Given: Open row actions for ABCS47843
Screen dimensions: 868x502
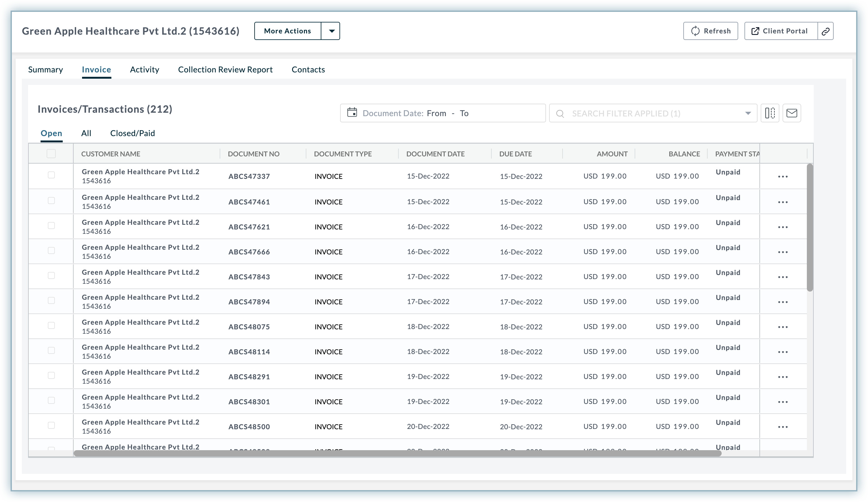Looking at the screenshot, I should (x=783, y=277).
